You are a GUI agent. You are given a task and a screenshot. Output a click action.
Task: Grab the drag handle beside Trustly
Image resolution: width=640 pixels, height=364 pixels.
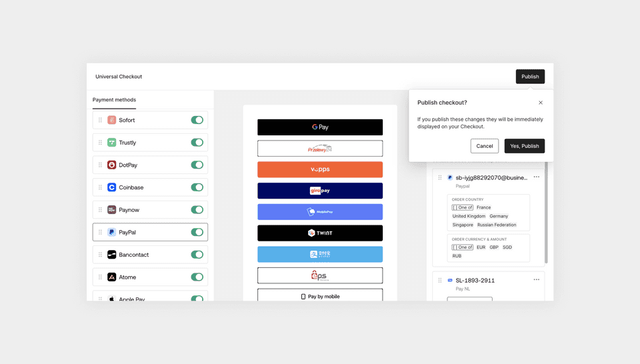coord(100,143)
